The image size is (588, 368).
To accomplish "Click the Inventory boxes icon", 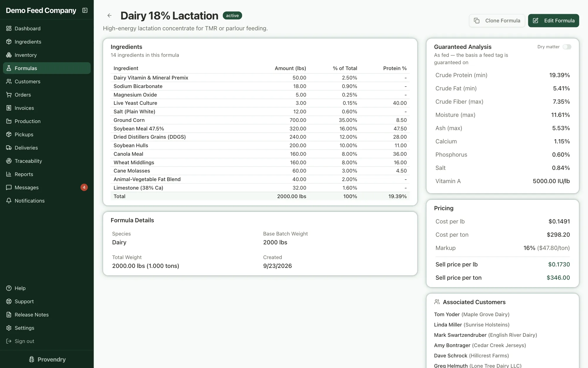I will tap(9, 55).
